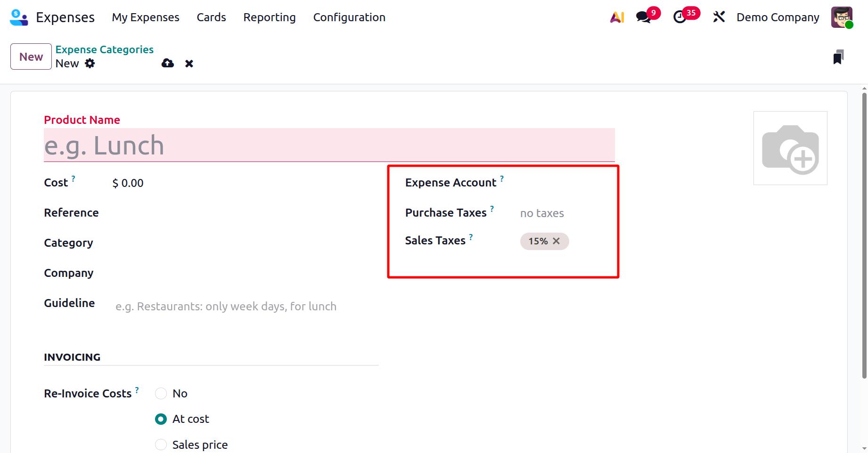Open the Reporting menu

[270, 17]
